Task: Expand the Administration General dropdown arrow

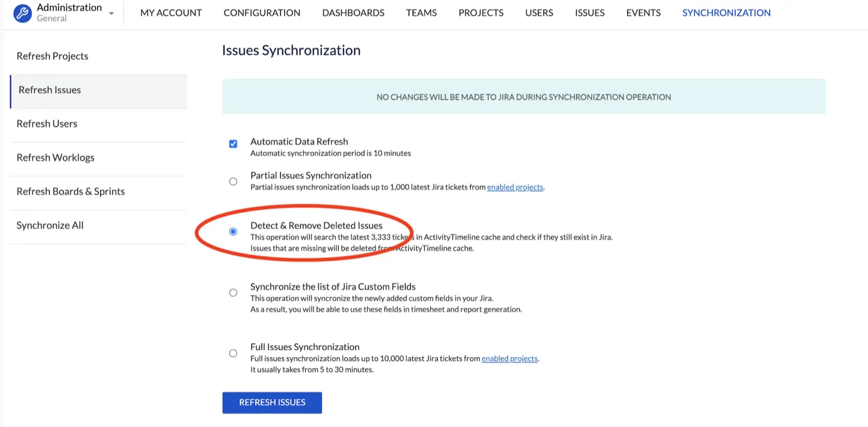Action: [x=112, y=14]
